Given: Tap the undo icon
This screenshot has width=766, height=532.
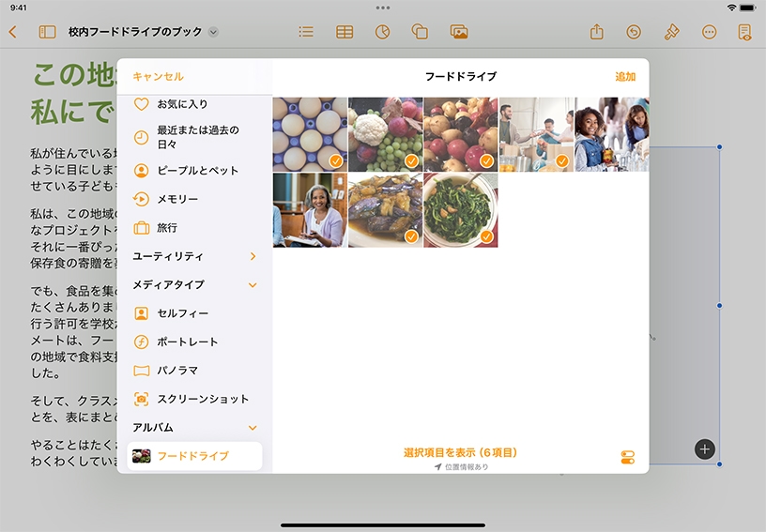Looking at the screenshot, I should [x=634, y=32].
